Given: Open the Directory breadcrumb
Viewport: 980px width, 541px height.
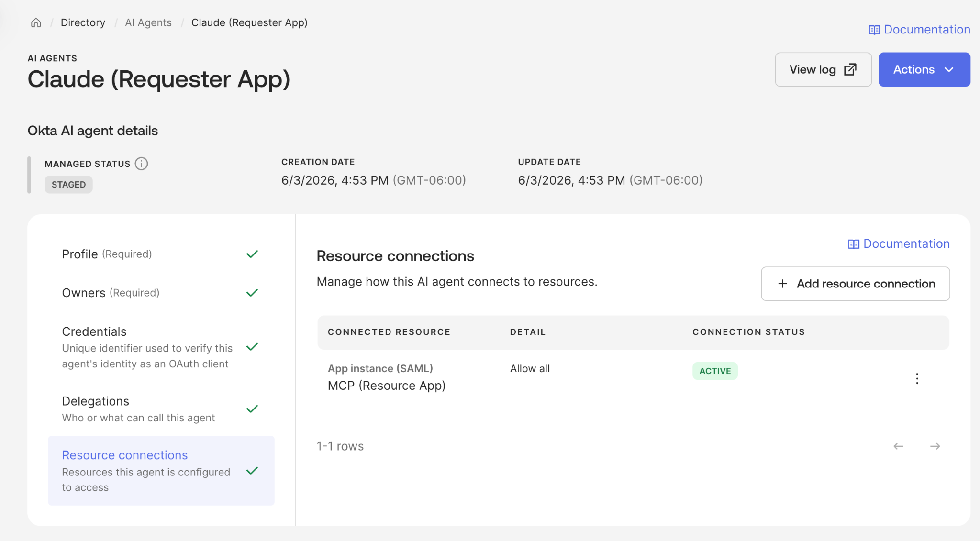Looking at the screenshot, I should tap(83, 23).
